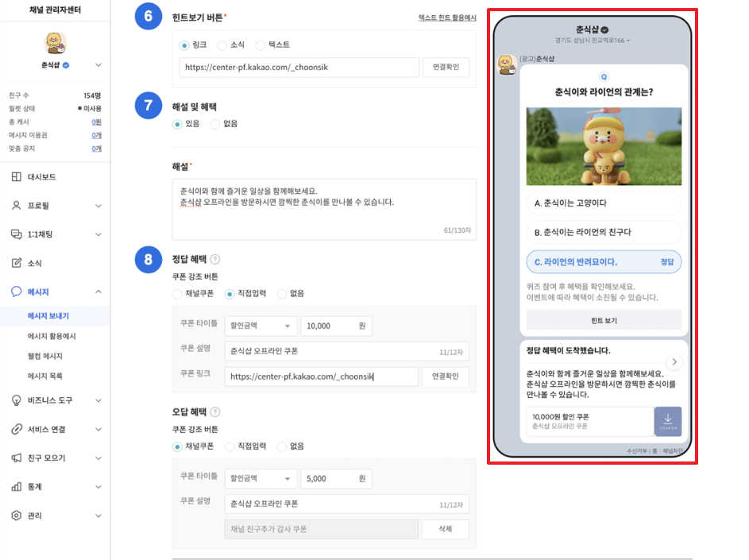Click the 10,000 coupon amount field

pos(336,326)
